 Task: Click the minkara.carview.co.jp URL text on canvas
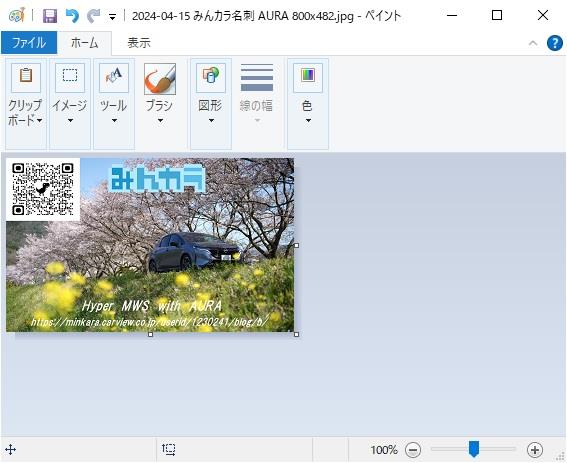pos(150,322)
